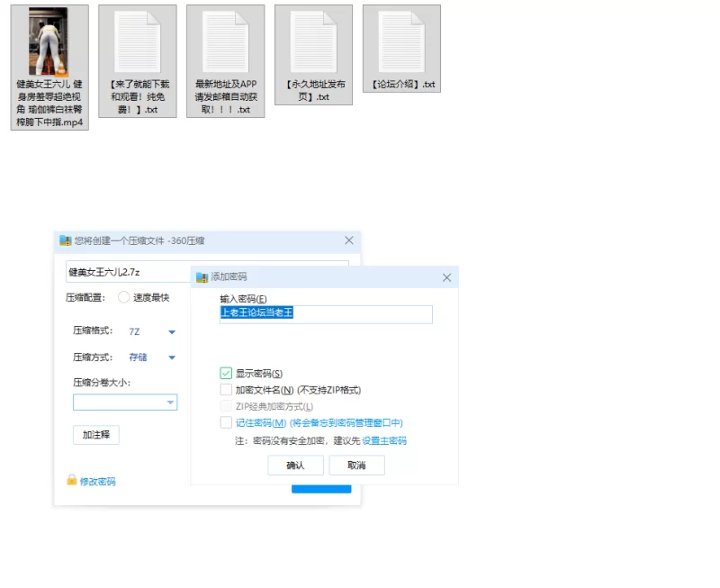Uncheck the 显示密码 checkbox
The width and height of the screenshot is (720, 588).
click(226, 373)
